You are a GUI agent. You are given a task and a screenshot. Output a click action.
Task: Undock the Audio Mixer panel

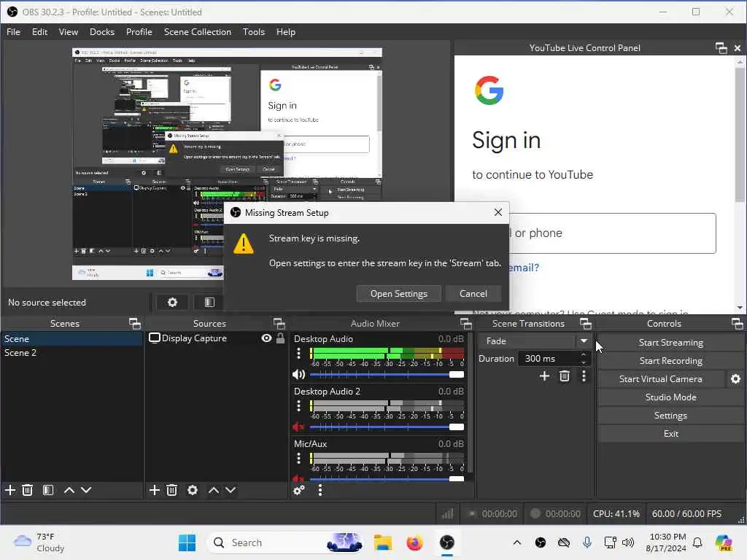pos(466,324)
